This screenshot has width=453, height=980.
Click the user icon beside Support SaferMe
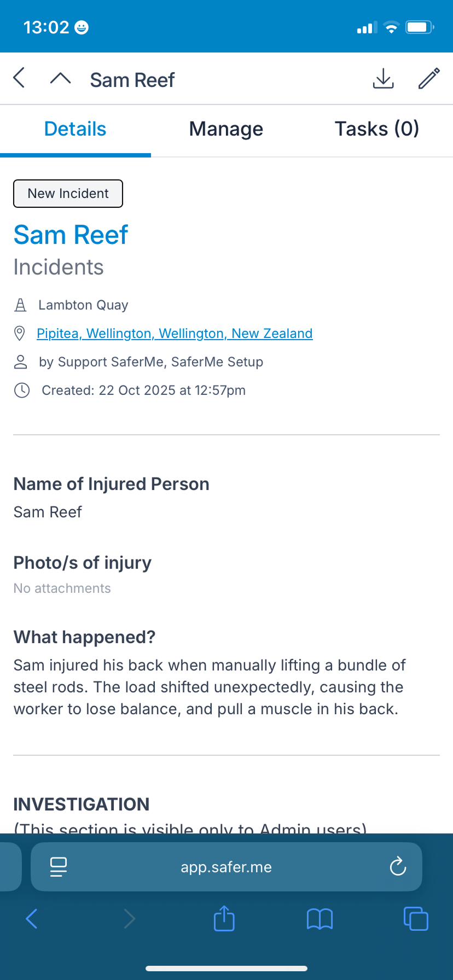point(21,361)
